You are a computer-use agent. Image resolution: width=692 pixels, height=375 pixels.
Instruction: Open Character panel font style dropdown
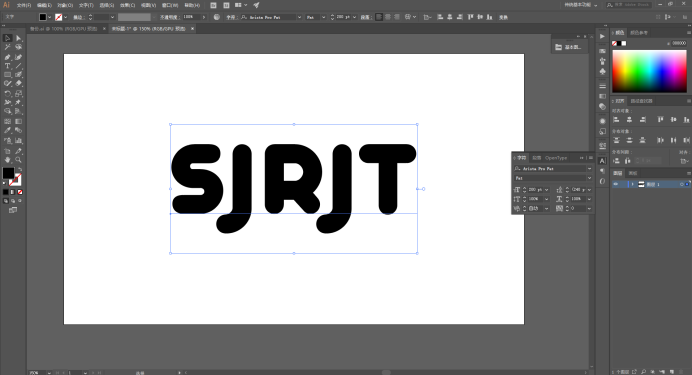pyautogui.click(x=589, y=178)
